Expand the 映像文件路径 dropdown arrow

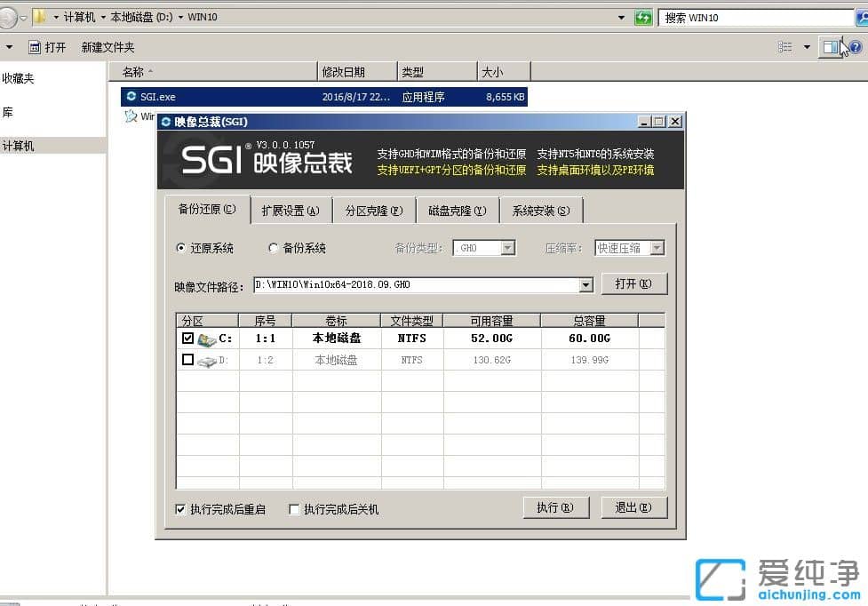585,283
